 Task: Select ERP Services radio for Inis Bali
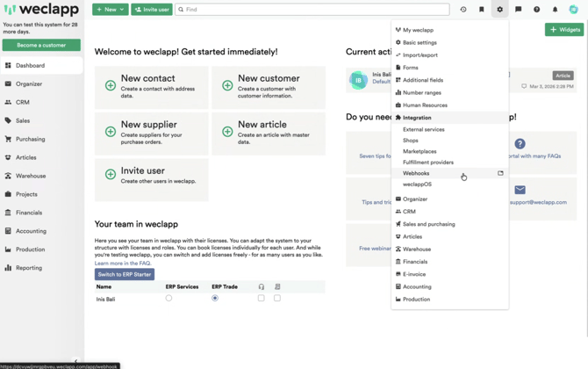pos(169,299)
